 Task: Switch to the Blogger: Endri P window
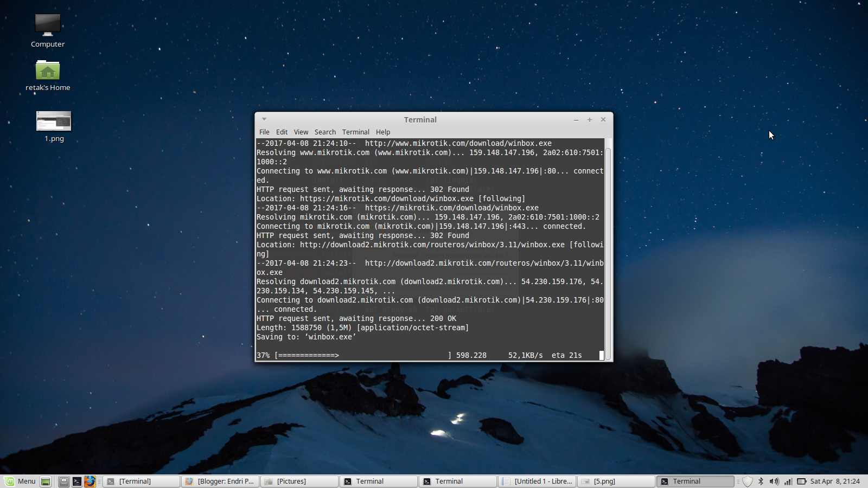coord(220,481)
